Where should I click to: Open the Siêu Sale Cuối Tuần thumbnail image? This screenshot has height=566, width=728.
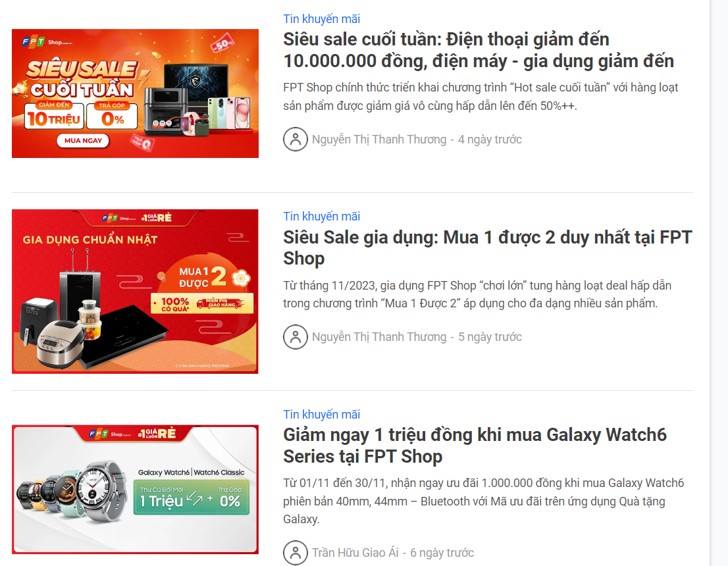135,93
